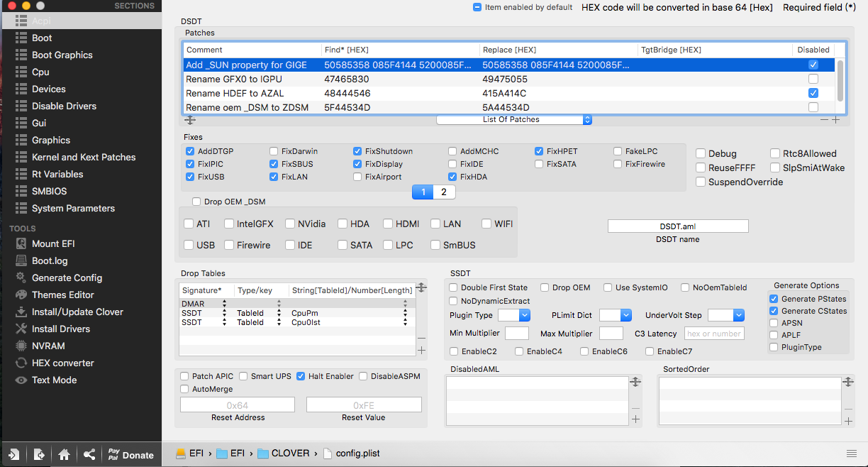Enable the AddMCHC fix
Image resolution: width=868 pixels, height=467 pixels.
[x=452, y=151]
